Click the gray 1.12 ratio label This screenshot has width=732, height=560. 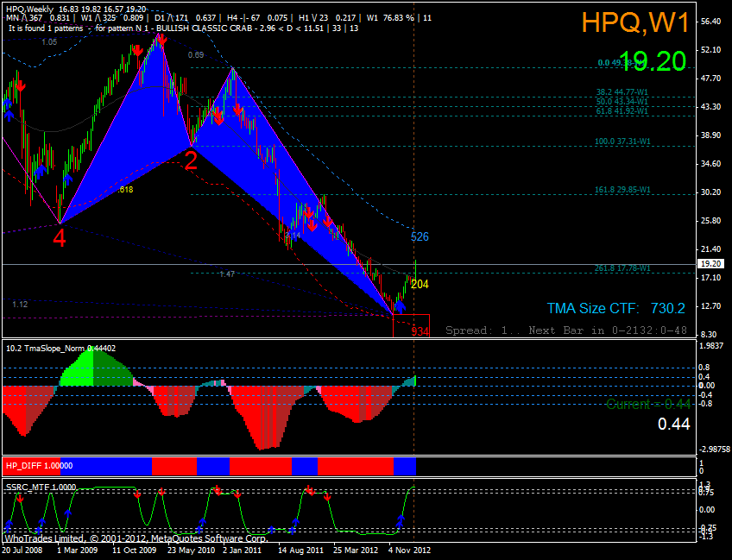[20, 305]
